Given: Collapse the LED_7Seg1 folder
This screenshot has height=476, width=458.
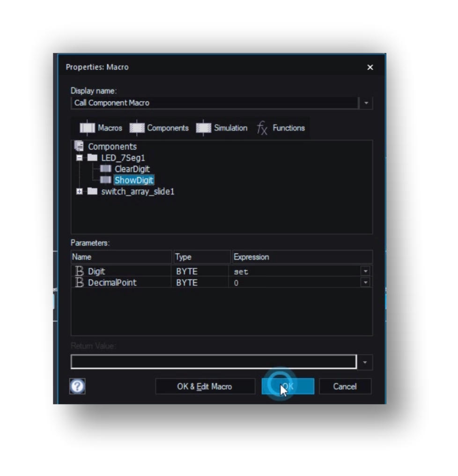Looking at the screenshot, I should (79, 158).
